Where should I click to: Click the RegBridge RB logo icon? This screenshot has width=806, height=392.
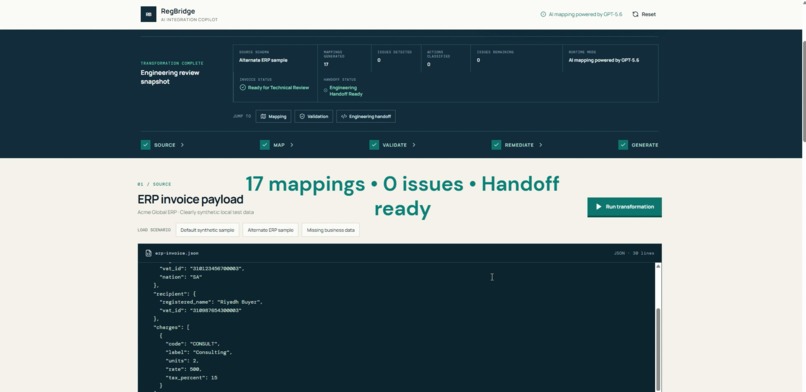tap(148, 14)
